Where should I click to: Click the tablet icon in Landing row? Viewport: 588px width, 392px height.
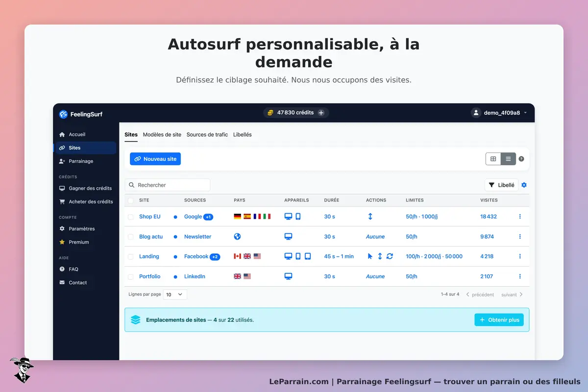click(x=308, y=256)
